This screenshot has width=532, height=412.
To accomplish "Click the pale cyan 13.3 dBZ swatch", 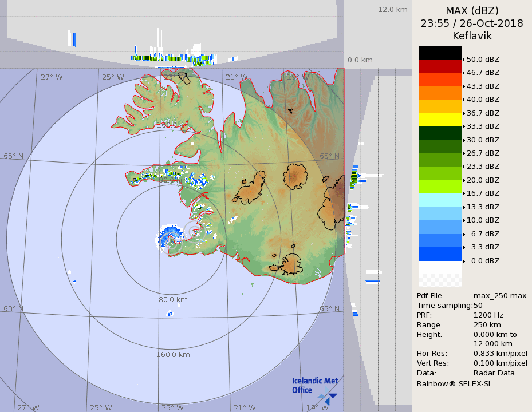I will [440, 200].
